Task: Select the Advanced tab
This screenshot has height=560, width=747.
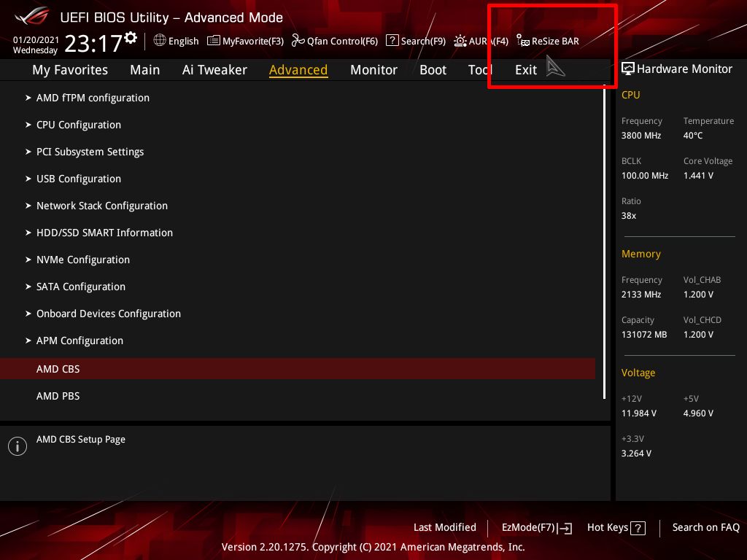Action: tap(298, 70)
